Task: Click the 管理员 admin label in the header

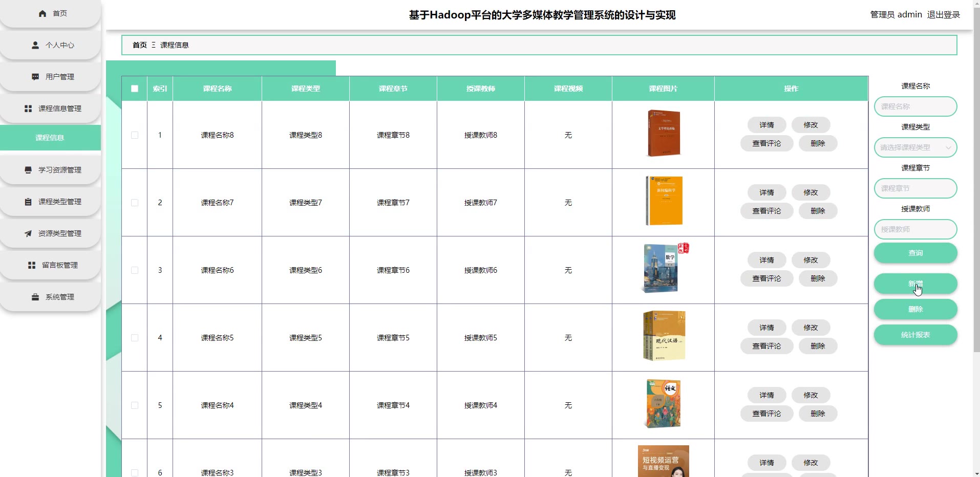Action: (896, 15)
